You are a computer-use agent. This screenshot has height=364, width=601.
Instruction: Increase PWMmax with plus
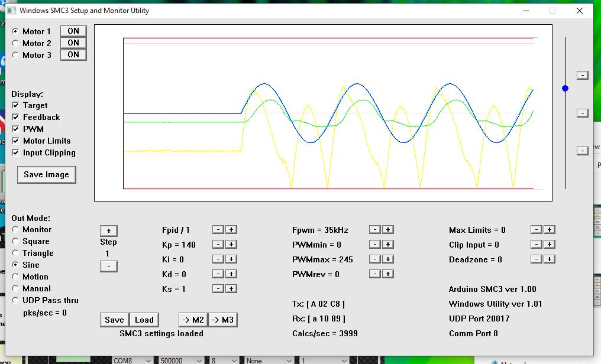(388, 259)
